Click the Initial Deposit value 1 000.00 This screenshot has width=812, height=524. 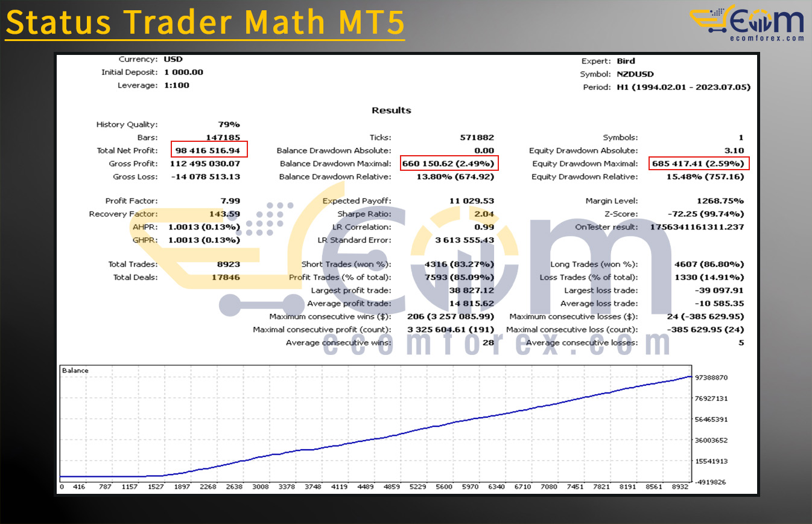point(183,72)
